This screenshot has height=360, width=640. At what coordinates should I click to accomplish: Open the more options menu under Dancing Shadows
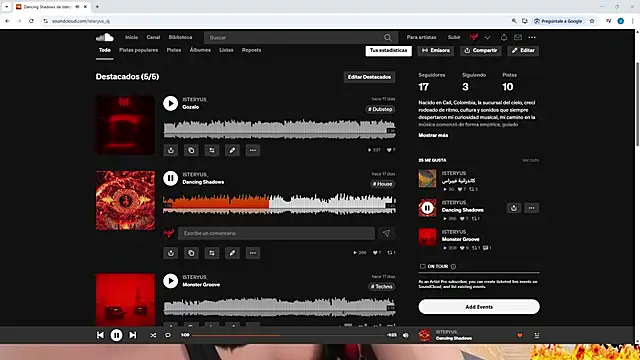[x=253, y=253]
